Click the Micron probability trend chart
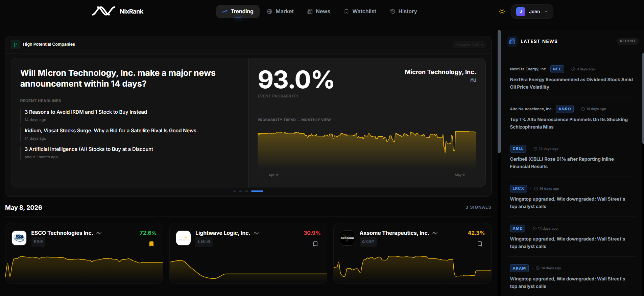 click(367, 150)
